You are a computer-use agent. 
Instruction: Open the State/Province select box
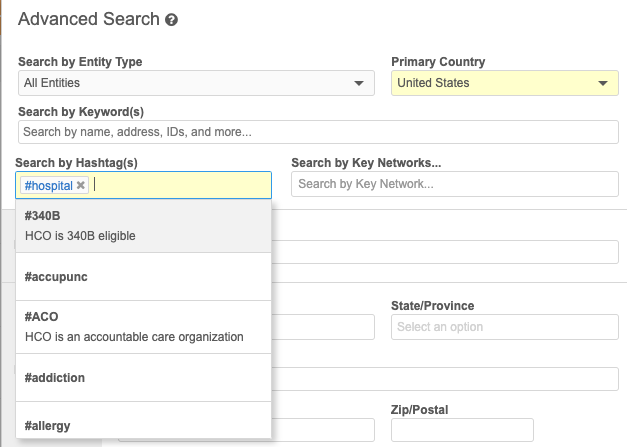click(504, 327)
